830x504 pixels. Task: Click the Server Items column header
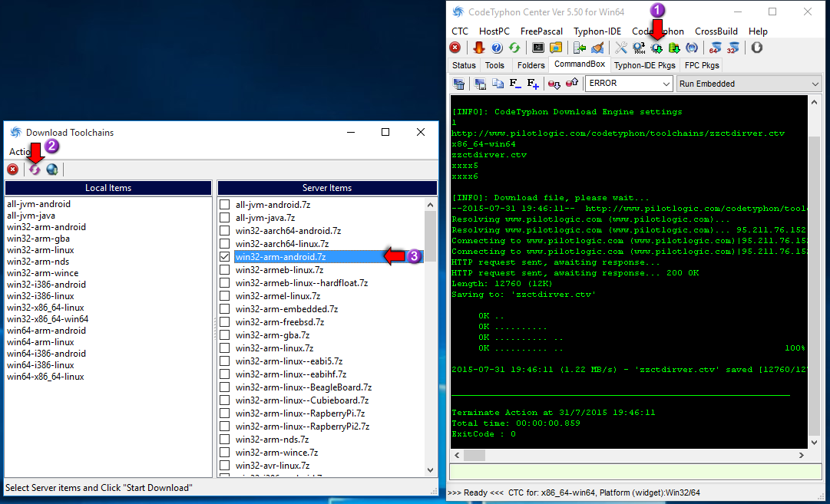click(327, 188)
